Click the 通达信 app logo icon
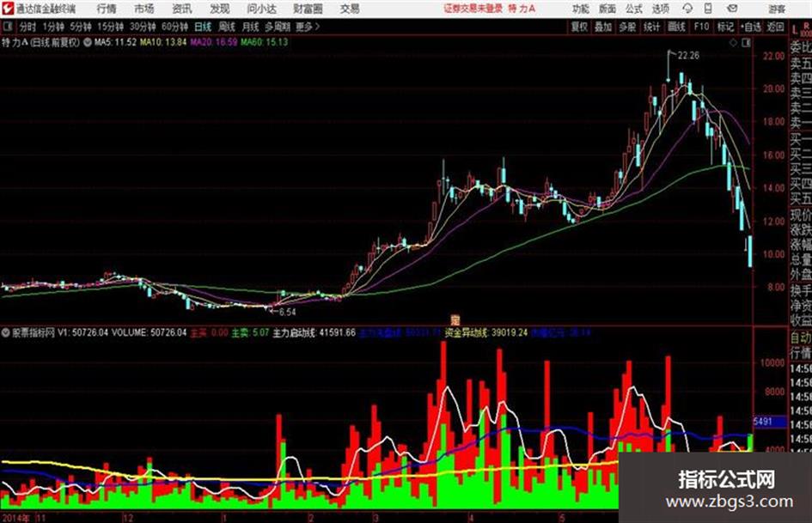This screenshot has height=523, width=812. coord(7,9)
